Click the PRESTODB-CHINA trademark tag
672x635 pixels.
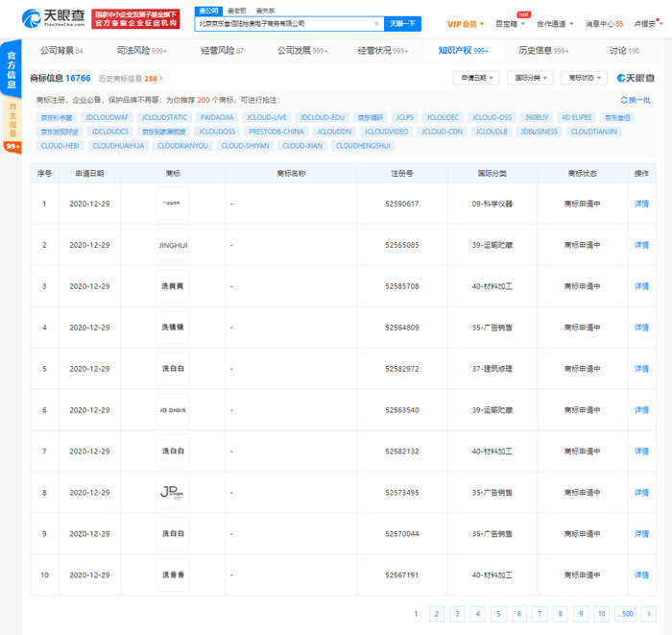click(x=276, y=132)
